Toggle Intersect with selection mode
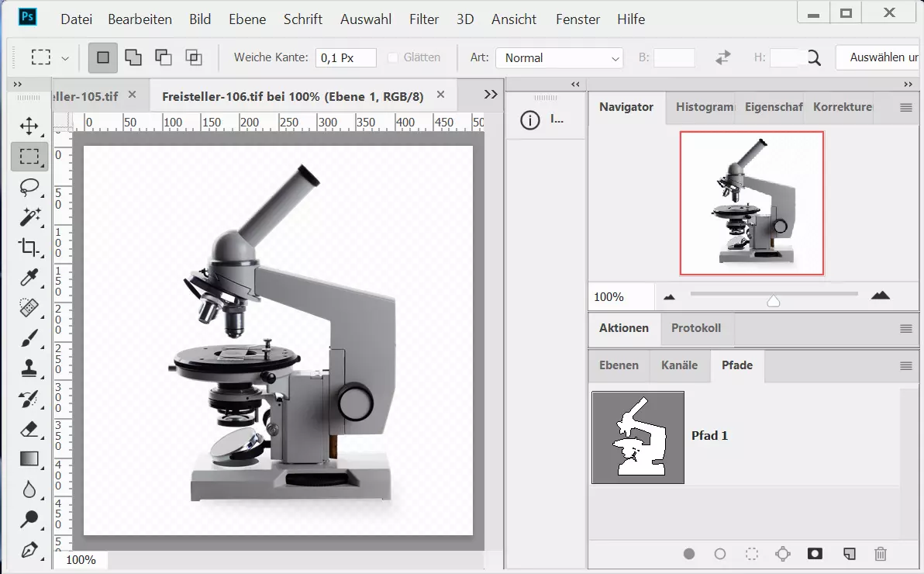The height and width of the screenshot is (574, 924). (x=193, y=57)
